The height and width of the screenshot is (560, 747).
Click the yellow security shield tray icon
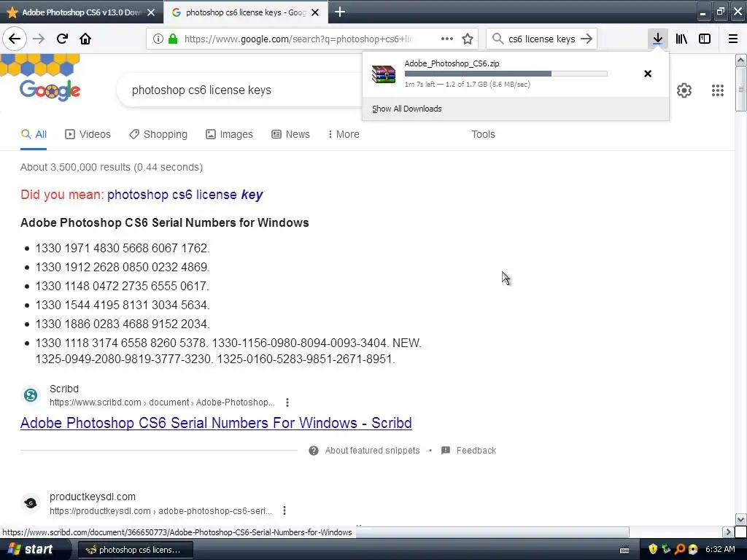coord(653,549)
